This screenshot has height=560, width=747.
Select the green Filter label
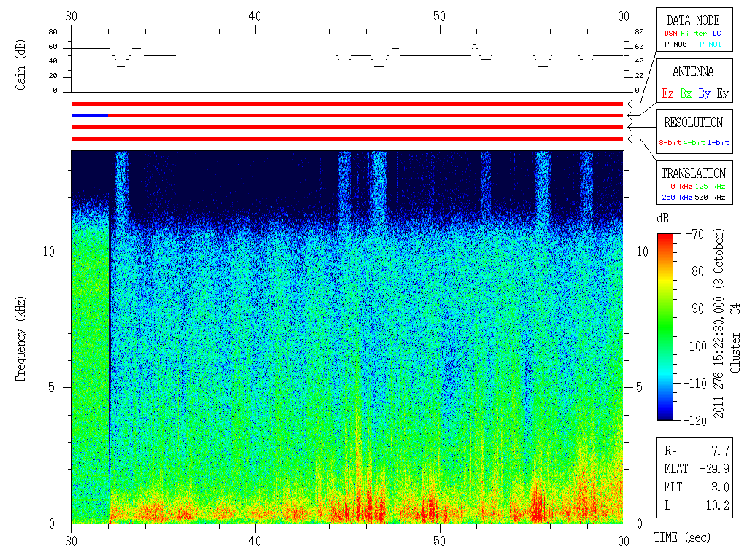[x=694, y=34]
